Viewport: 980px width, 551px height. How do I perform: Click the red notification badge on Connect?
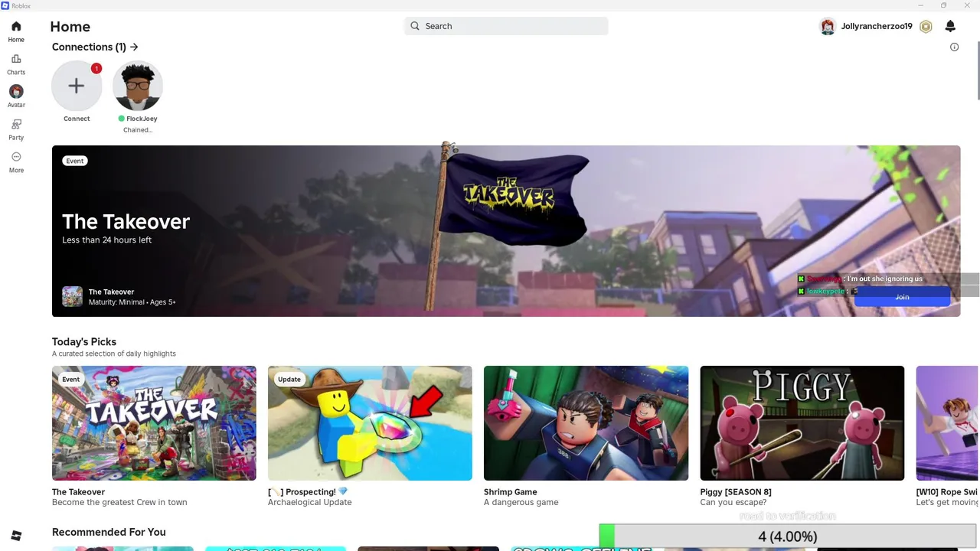coord(96,68)
